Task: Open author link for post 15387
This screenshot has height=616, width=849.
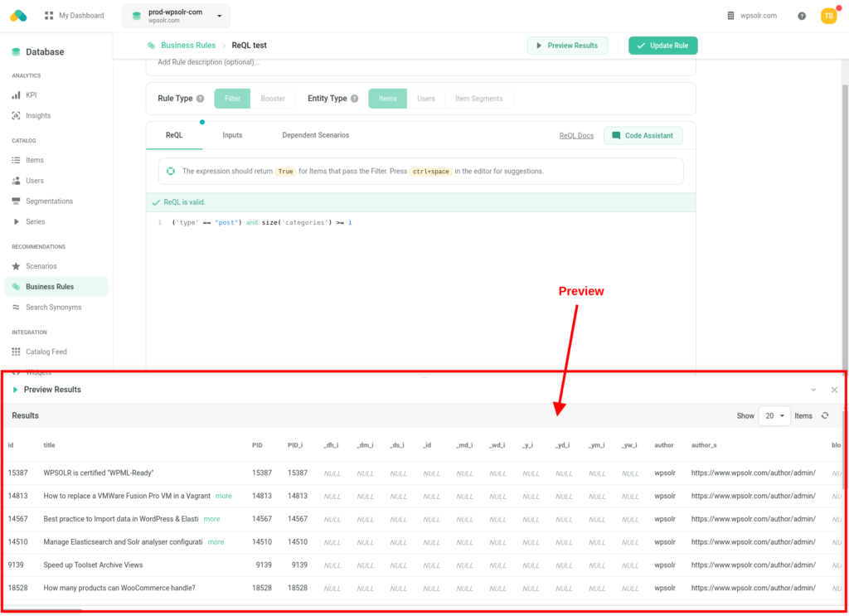Action: [x=753, y=473]
